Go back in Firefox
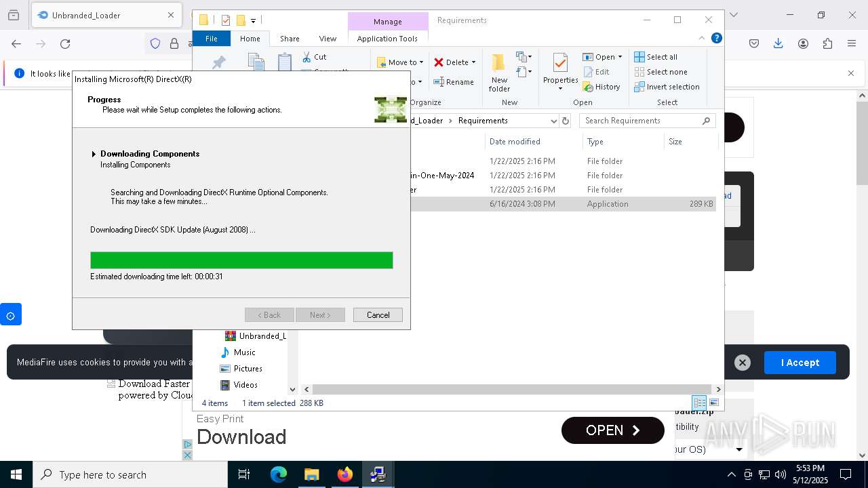Screen dimensions: 868x488 coord(16,44)
